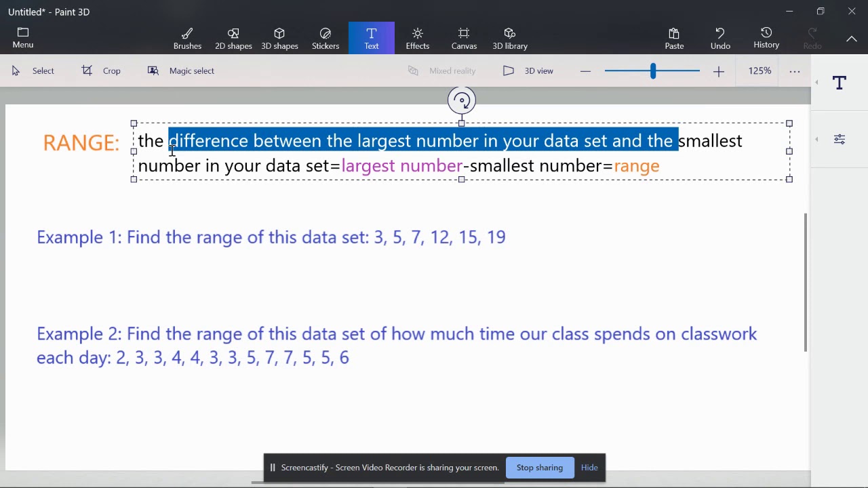Open the 3D shapes panel
Image resolution: width=868 pixels, height=488 pixels.
(x=279, y=39)
